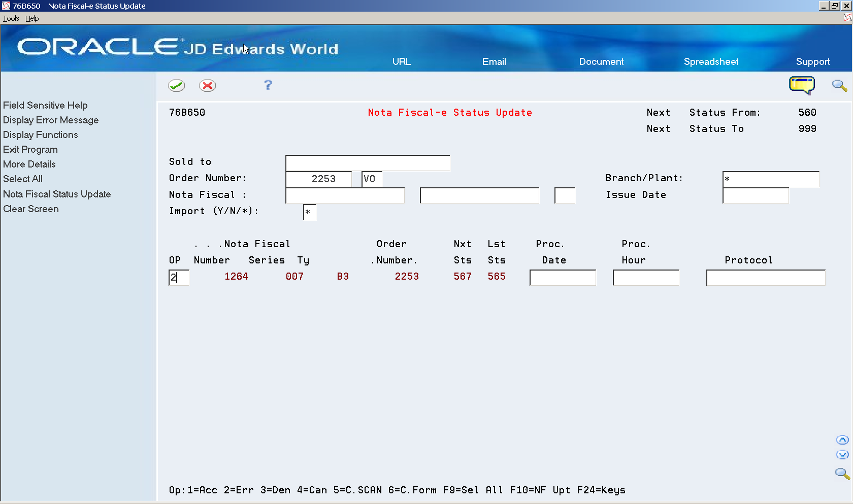The width and height of the screenshot is (853, 504).
Task: Click the JD Edwards icon in title bar
Action: [x=6, y=6]
